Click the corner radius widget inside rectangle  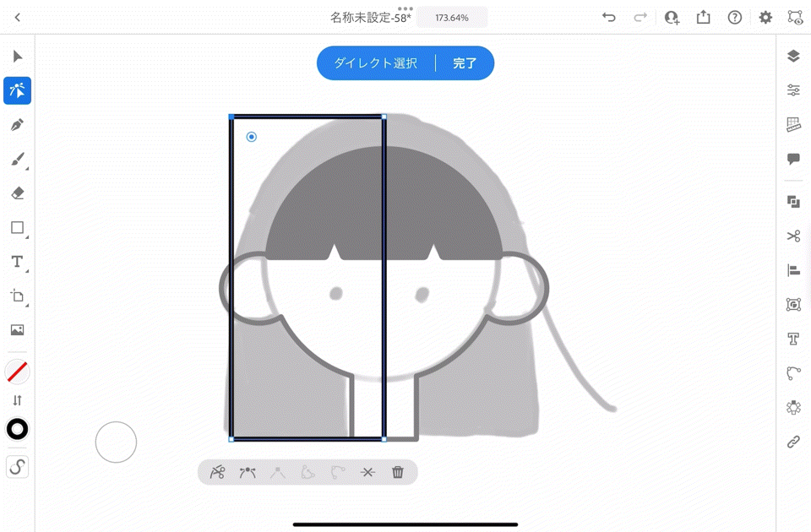coord(252,137)
